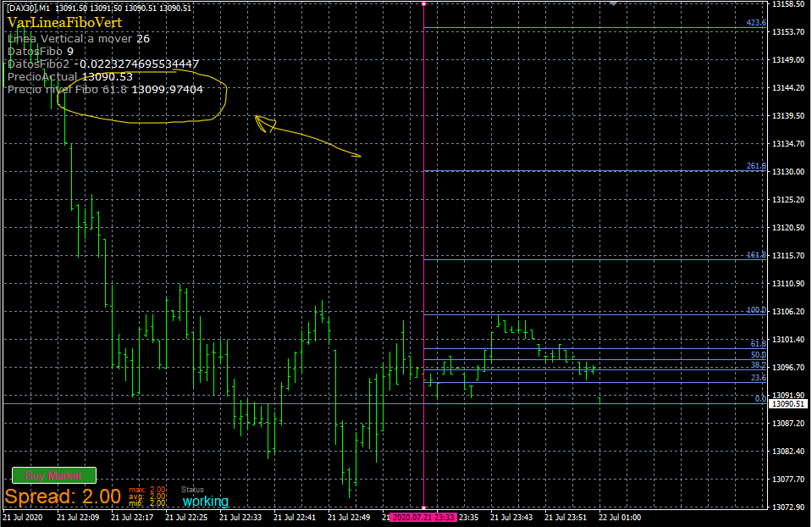Click the Spread: 2.00 label
Viewport: 812px width, 527px height.
tap(63, 496)
